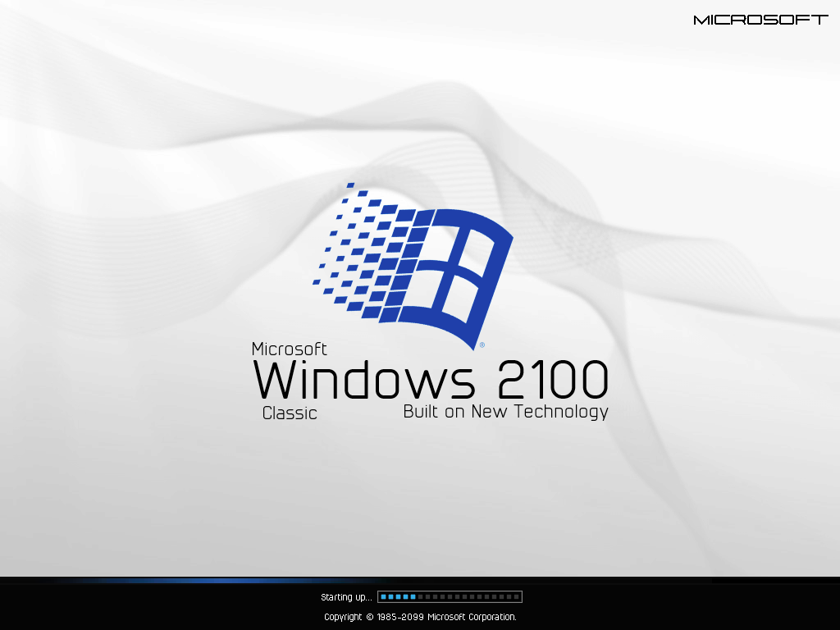
Task: Click the blue Windows flag logo
Action: pyautogui.click(x=413, y=267)
